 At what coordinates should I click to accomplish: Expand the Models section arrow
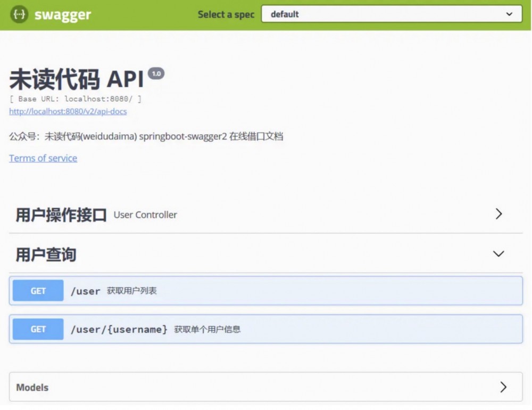coord(503,387)
